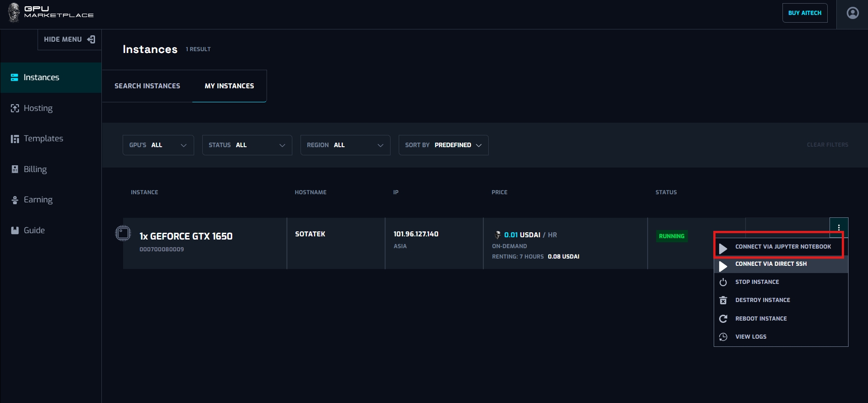The width and height of the screenshot is (868, 403).
Task: Open Hosting from the sidebar
Action: [38, 108]
